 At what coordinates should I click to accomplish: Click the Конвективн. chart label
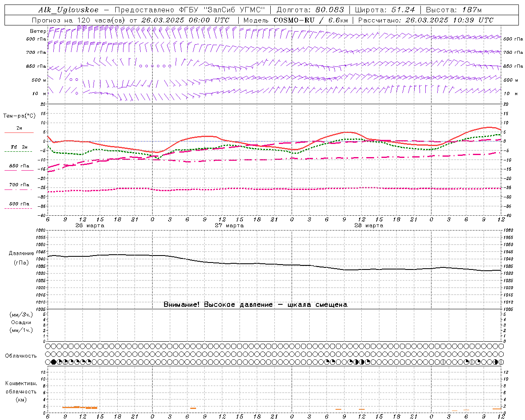tap(21, 383)
